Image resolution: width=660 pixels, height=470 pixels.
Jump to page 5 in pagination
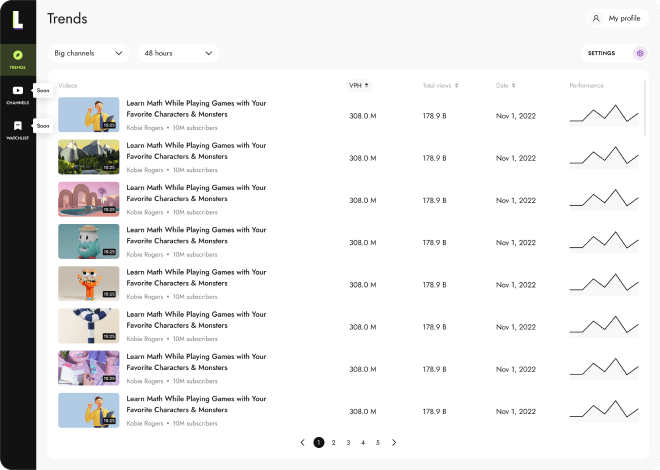pyautogui.click(x=377, y=442)
